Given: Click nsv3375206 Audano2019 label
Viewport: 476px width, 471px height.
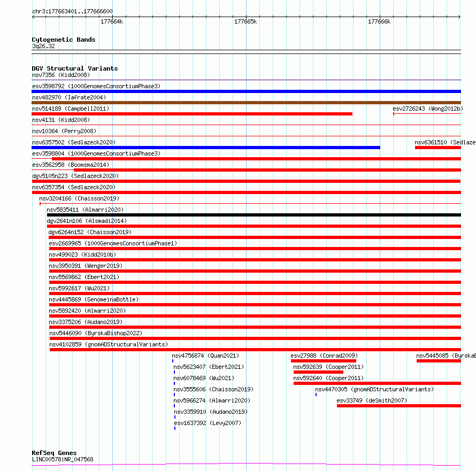Looking at the screenshot, I should tap(86, 322).
